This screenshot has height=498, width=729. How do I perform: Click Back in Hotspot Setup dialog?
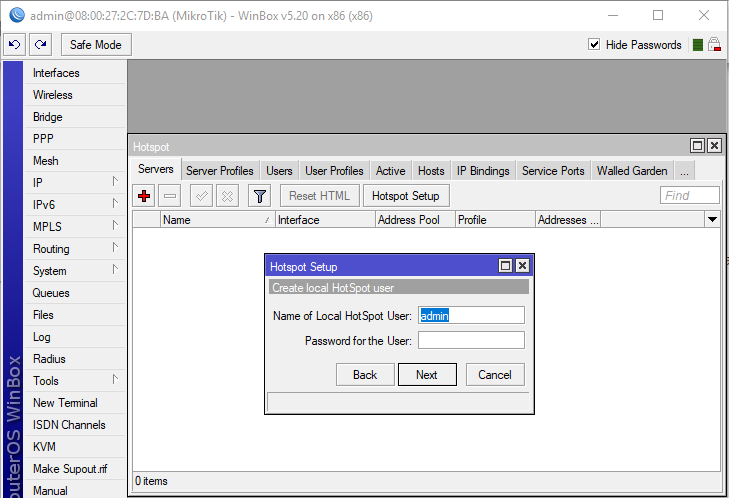(x=365, y=375)
